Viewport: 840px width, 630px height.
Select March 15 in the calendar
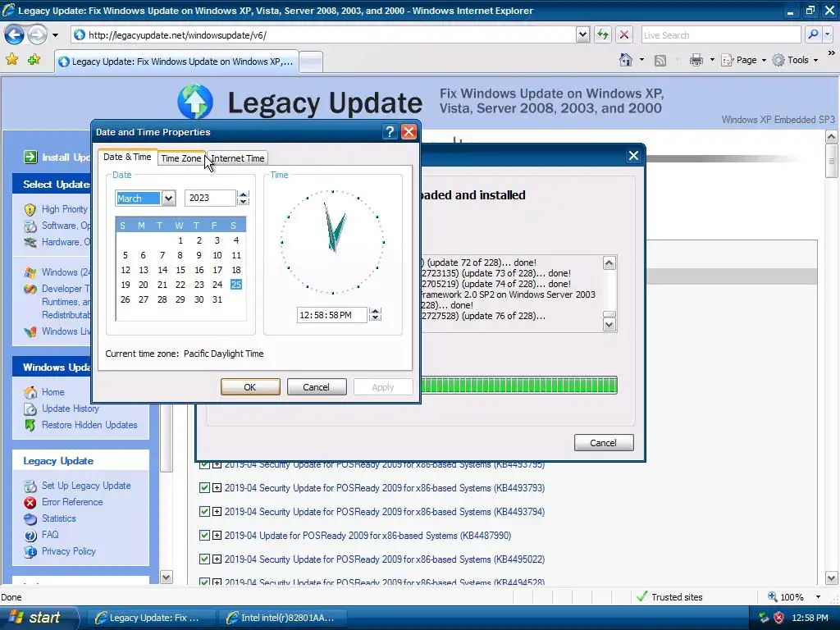click(x=180, y=270)
